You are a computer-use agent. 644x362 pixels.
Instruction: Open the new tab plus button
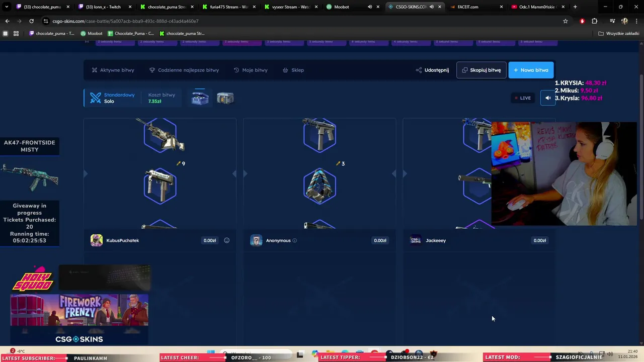[x=575, y=7]
